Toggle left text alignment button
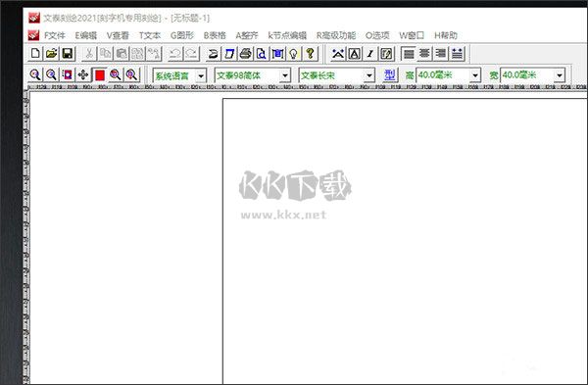 pos(409,54)
